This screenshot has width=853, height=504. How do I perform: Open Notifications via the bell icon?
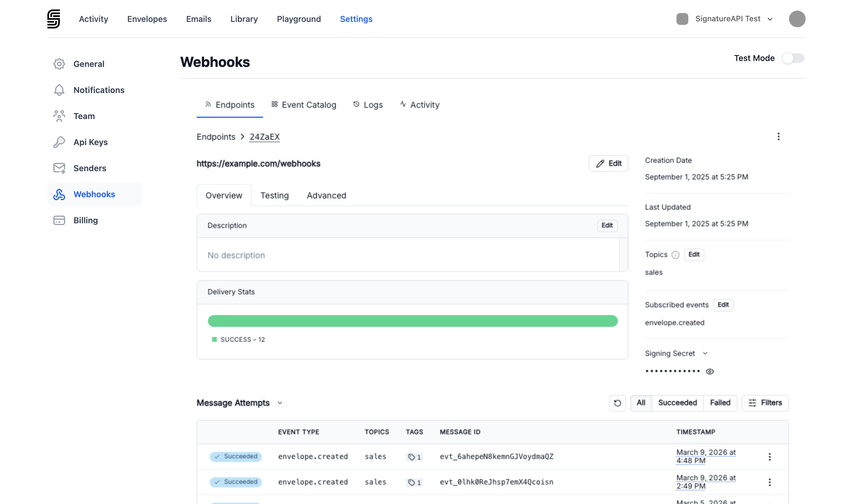coord(59,90)
